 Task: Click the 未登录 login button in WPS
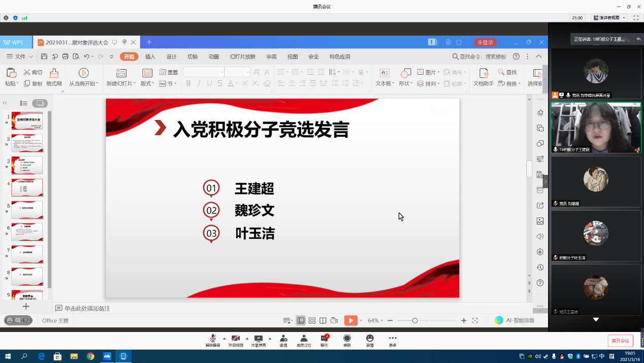(485, 42)
